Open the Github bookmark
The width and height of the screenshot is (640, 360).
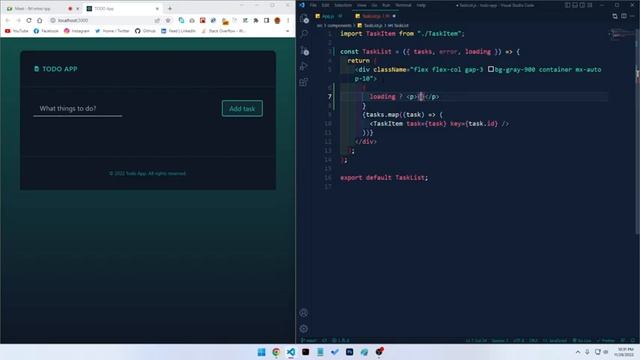[x=145, y=31]
